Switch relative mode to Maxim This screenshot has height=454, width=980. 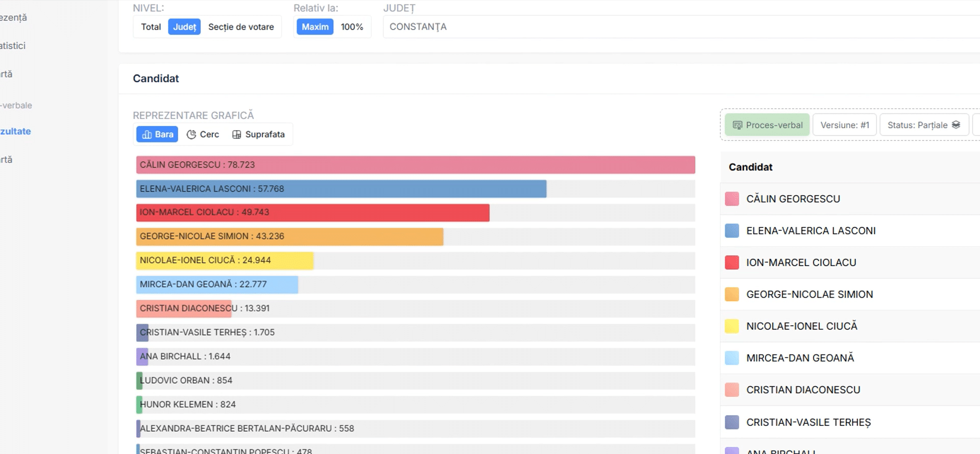point(315,27)
